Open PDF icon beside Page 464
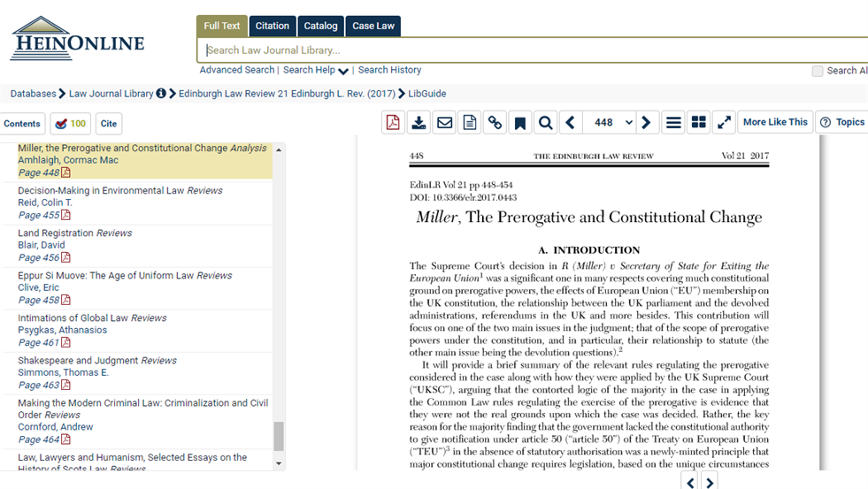868x489 pixels. [x=65, y=439]
